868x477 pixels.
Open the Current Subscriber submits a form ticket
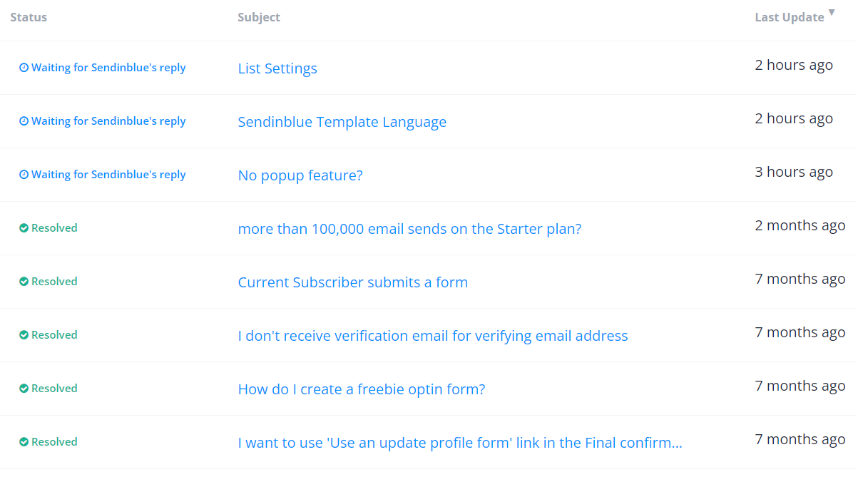coord(353,282)
